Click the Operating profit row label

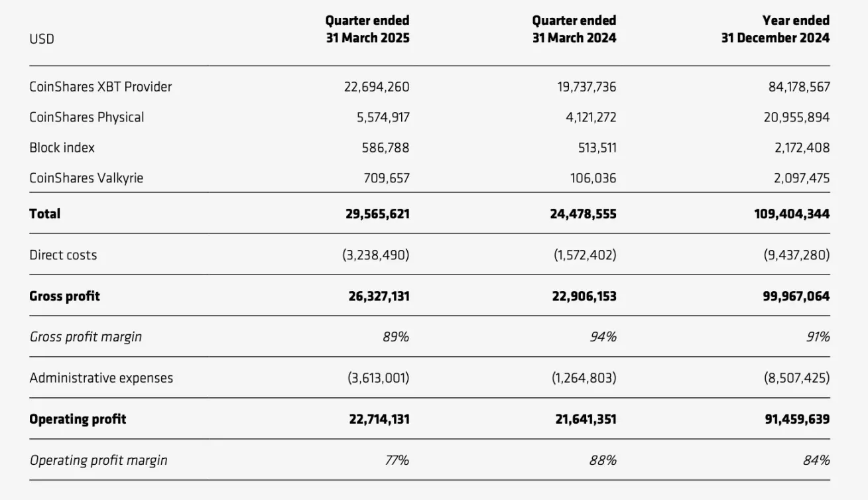point(78,419)
